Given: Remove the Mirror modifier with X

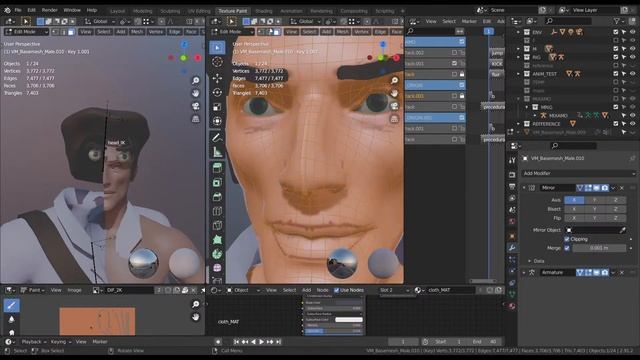Looking at the screenshot, I should (x=622, y=188).
